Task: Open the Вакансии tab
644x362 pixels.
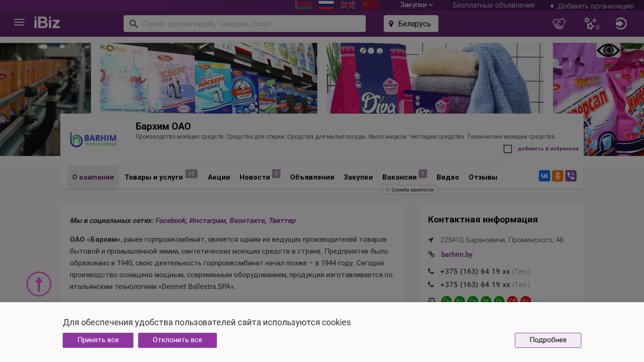Action: [x=405, y=177]
